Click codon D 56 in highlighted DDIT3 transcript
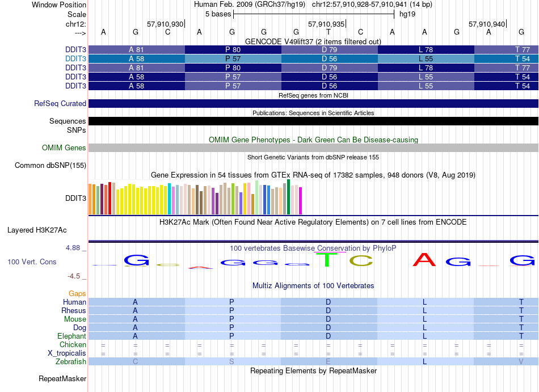This screenshot has width=539, height=392. (329, 59)
